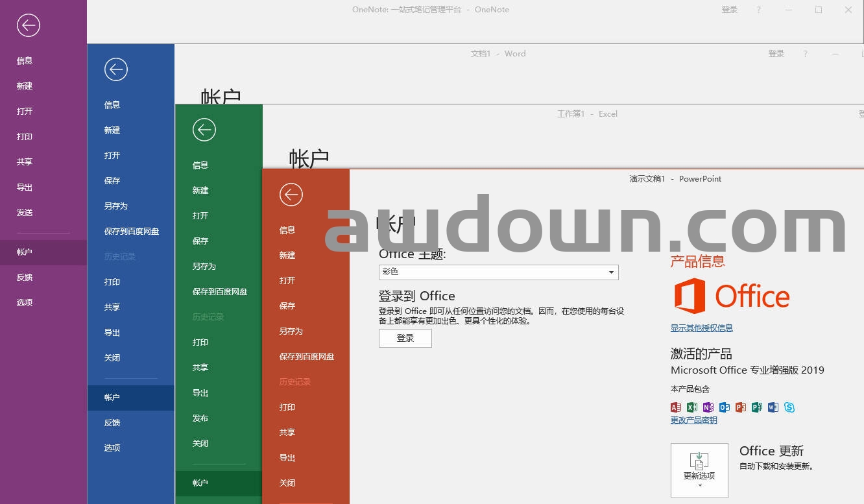Choose 选项 in the blue Word sidebar
The width and height of the screenshot is (864, 504).
click(x=112, y=448)
